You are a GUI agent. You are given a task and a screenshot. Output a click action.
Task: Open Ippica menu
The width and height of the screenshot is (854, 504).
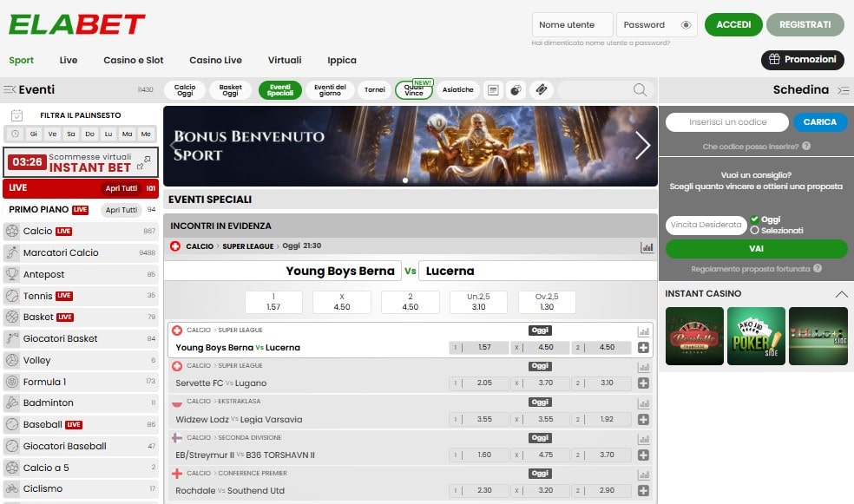pos(341,61)
